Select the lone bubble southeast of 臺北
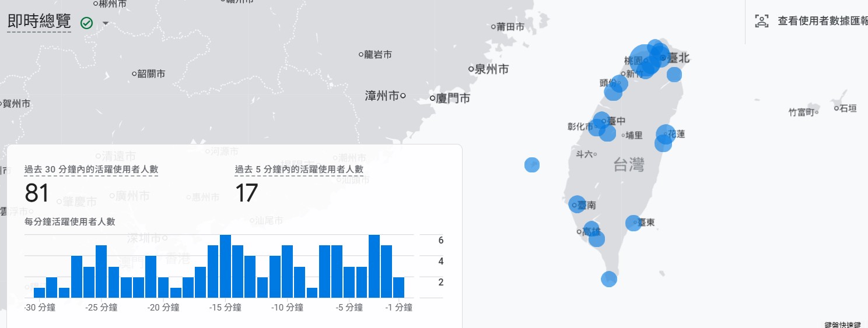 click(674, 75)
